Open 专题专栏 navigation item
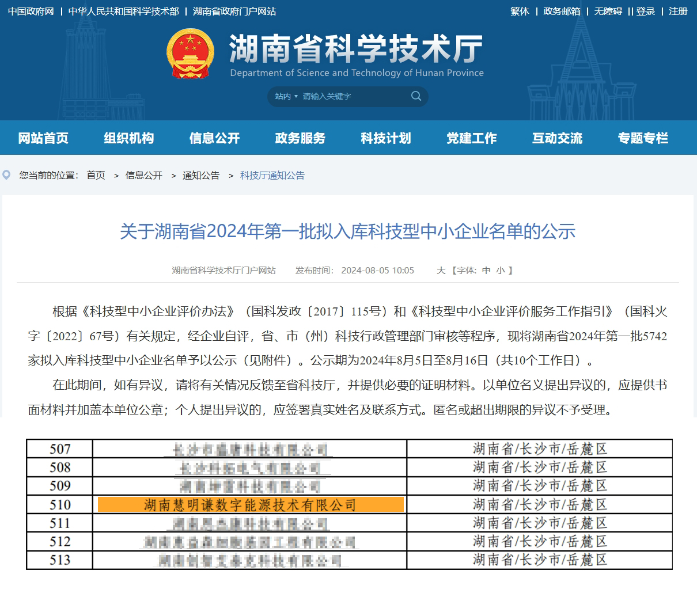Viewport: 697px width, 616px height. (643, 138)
